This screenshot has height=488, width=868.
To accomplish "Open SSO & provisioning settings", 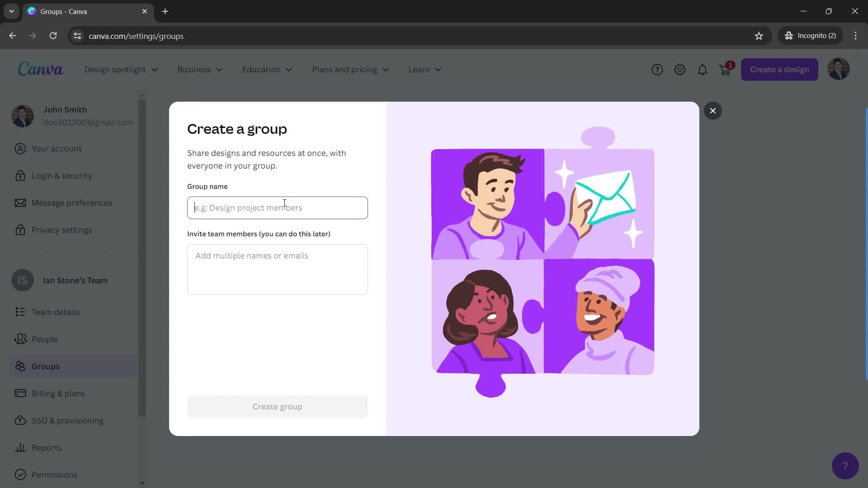I will [x=68, y=421].
